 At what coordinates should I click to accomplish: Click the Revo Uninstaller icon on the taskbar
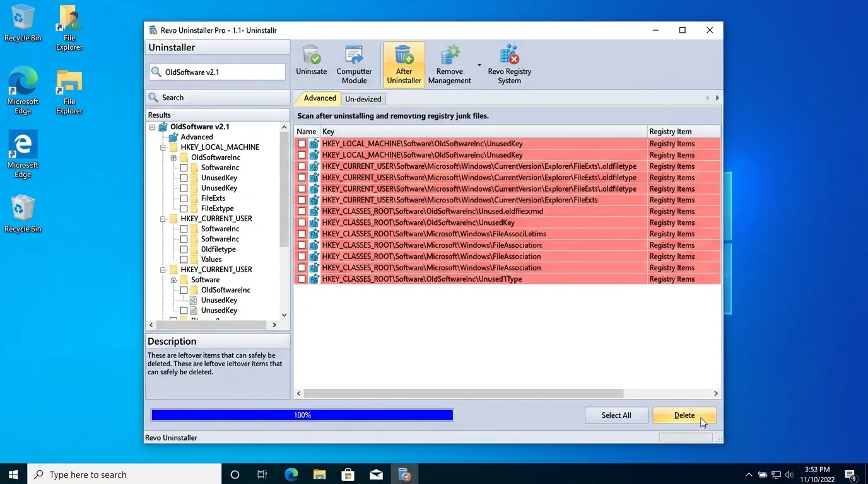pyautogui.click(x=404, y=475)
